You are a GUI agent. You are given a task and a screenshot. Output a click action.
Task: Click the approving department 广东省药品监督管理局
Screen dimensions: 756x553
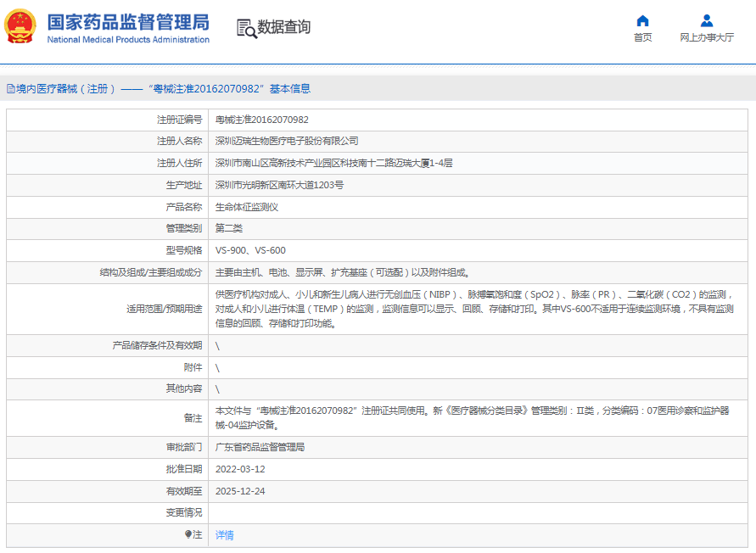click(x=260, y=447)
